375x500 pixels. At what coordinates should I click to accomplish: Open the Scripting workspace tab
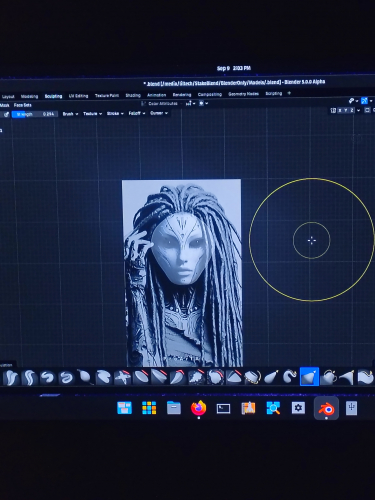(x=274, y=93)
